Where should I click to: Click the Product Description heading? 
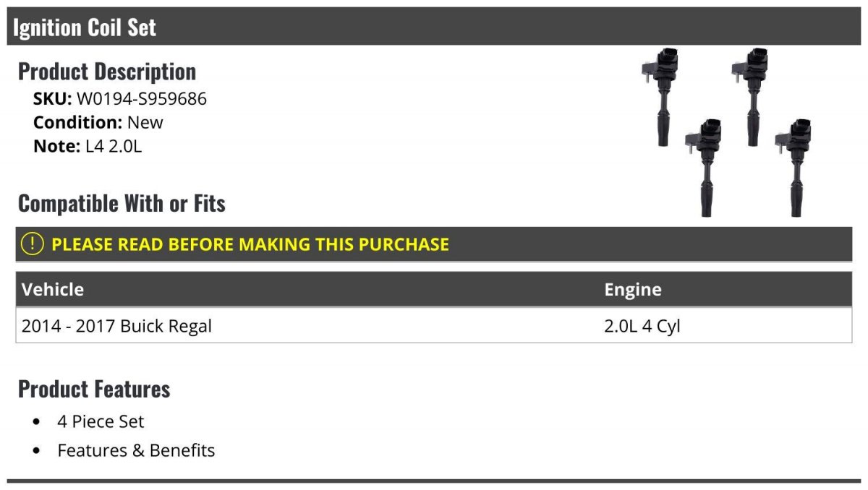[x=107, y=72]
